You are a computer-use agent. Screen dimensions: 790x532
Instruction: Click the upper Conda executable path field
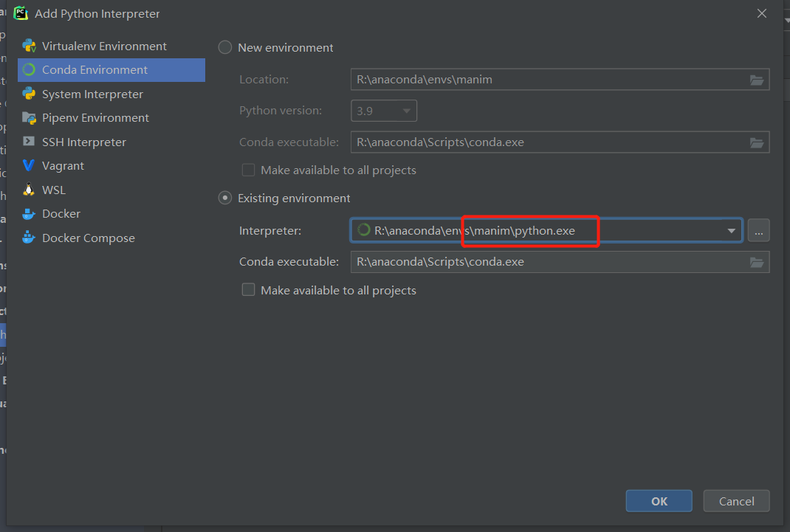pyautogui.click(x=560, y=142)
